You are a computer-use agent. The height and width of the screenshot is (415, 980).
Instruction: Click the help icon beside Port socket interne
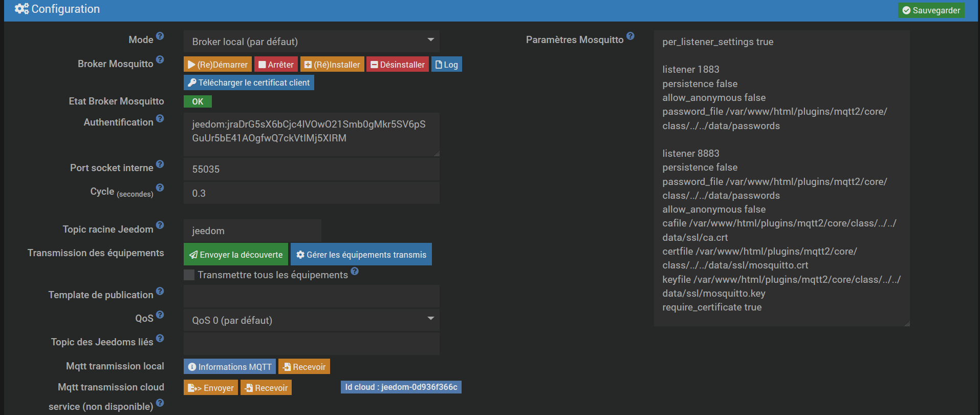click(x=160, y=164)
